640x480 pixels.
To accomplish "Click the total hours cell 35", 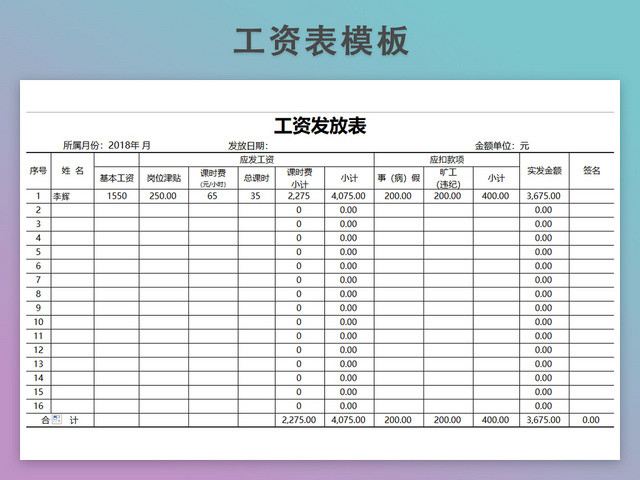I will (256, 196).
